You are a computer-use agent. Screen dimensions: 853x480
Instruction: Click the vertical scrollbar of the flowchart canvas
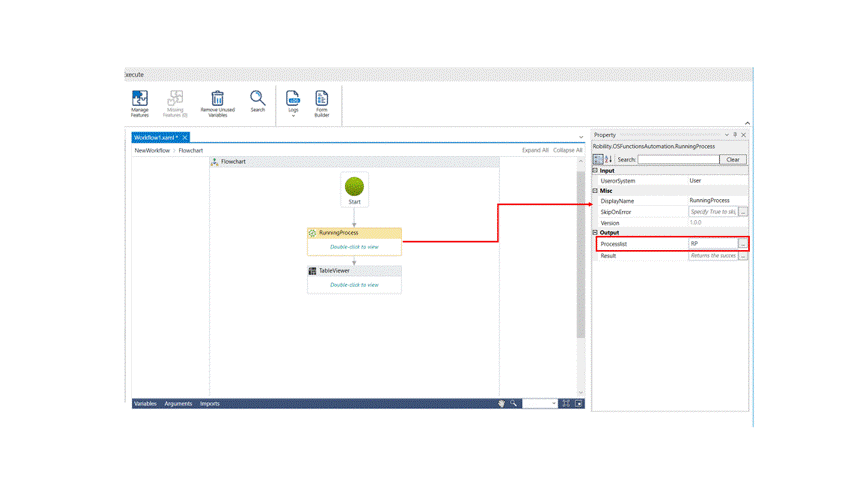[x=581, y=280]
